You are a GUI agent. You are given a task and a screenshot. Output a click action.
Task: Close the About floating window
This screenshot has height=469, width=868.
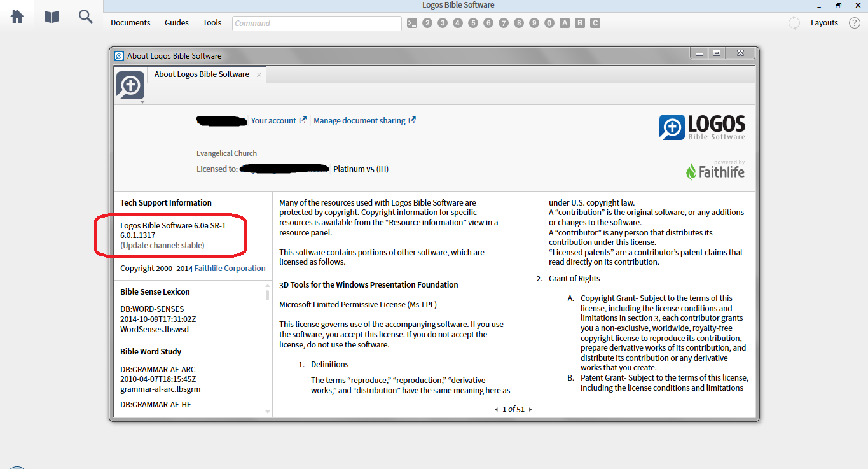(x=741, y=53)
